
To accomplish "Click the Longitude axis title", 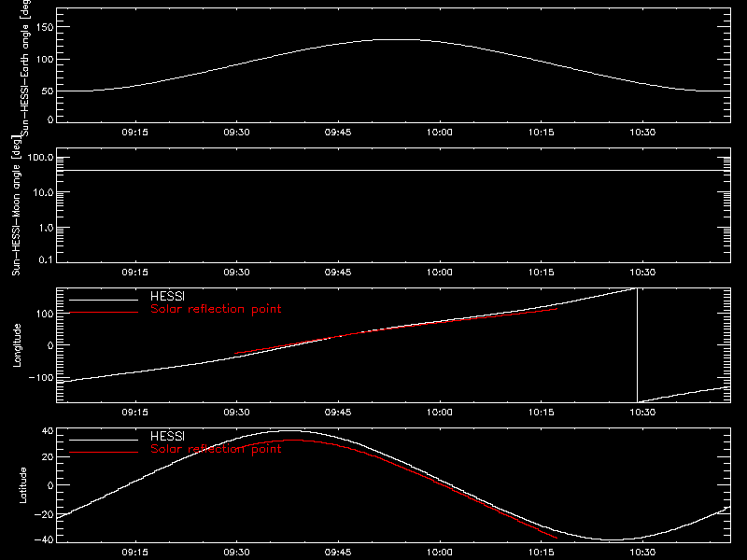I will (x=17, y=345).
